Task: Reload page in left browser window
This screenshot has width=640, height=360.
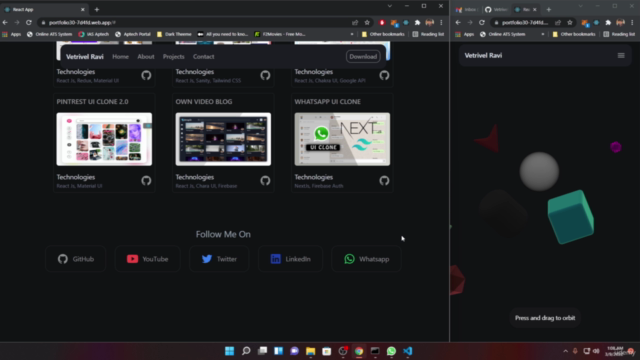Action: [x=29, y=22]
